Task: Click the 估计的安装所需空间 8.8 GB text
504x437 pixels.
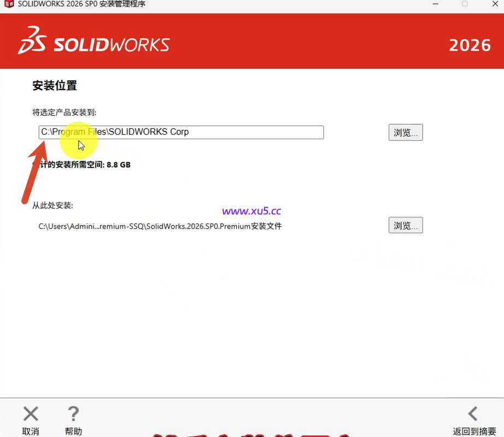Action: (x=81, y=164)
